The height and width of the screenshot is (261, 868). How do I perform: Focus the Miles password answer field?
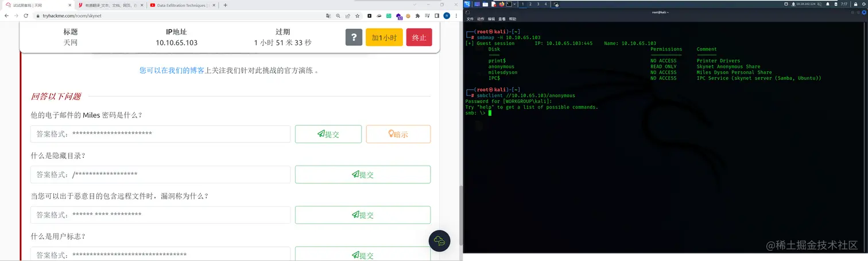[160, 134]
